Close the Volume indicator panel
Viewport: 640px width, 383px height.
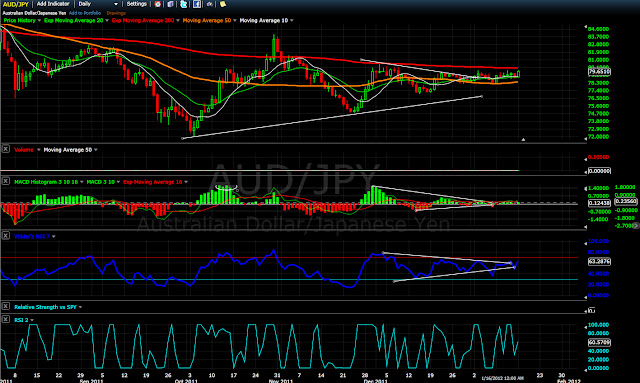tap(6, 149)
